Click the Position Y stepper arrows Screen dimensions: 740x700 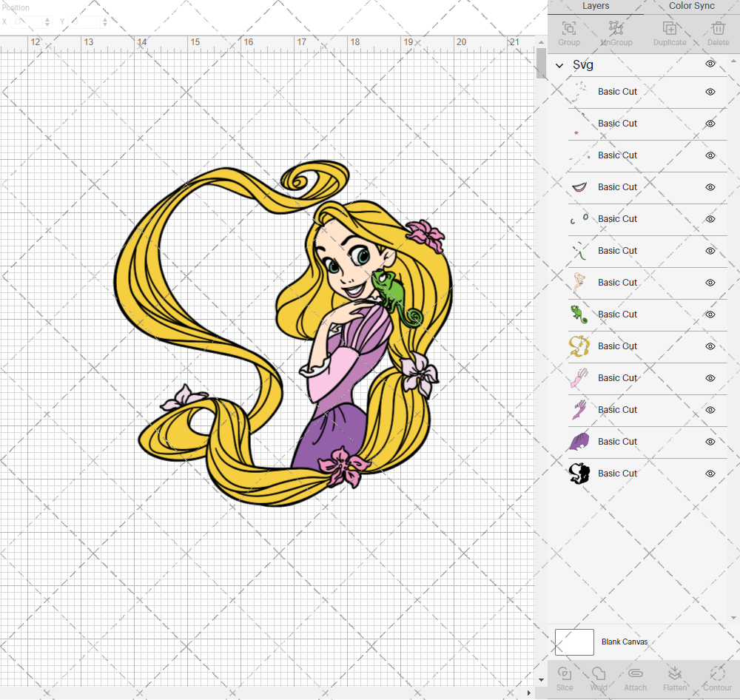tap(105, 21)
